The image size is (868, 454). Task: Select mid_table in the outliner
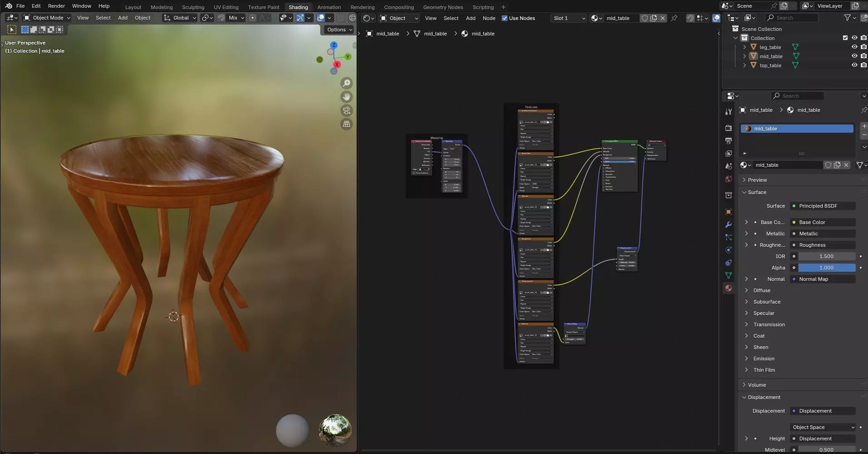tap(771, 56)
